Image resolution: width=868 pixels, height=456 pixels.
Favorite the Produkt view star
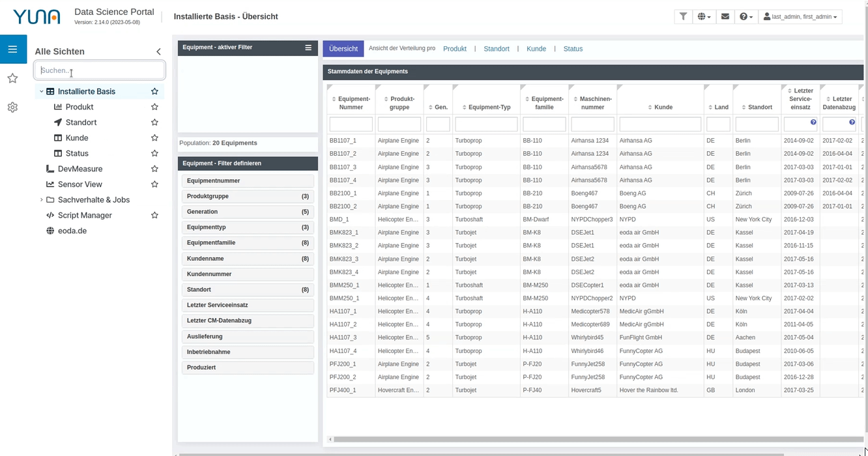click(154, 107)
